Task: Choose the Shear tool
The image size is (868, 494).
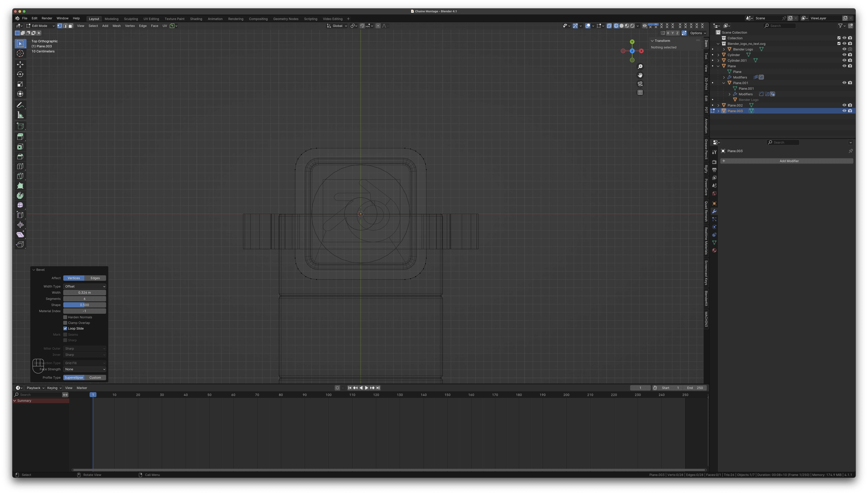Action: 20,235
